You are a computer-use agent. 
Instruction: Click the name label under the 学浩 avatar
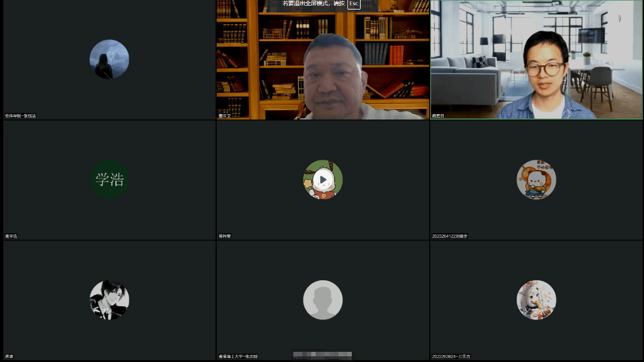[x=11, y=236]
